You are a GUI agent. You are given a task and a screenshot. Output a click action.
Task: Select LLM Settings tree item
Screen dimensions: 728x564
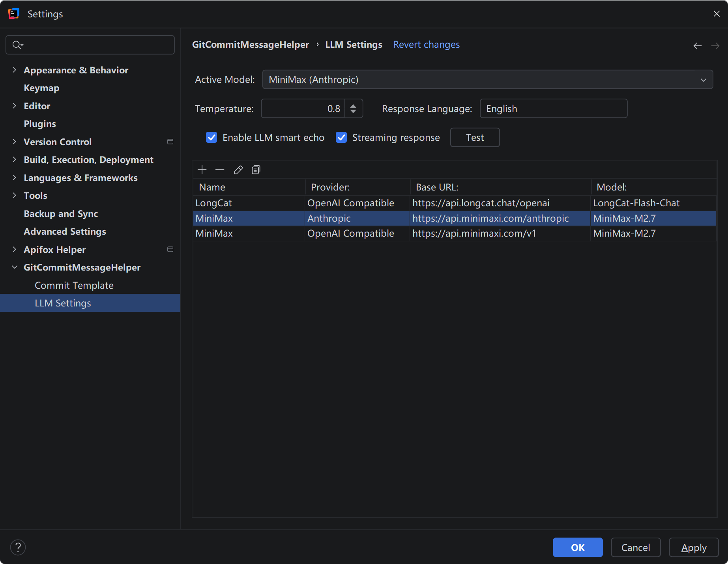click(x=90, y=303)
